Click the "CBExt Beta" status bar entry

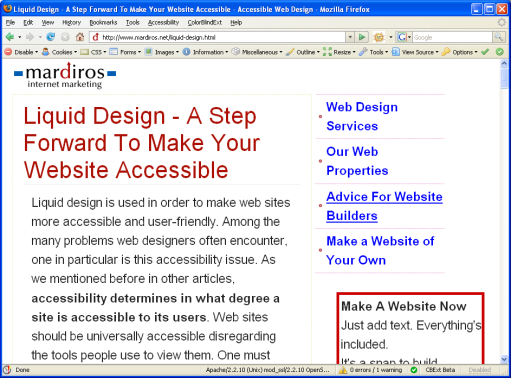[440, 370]
